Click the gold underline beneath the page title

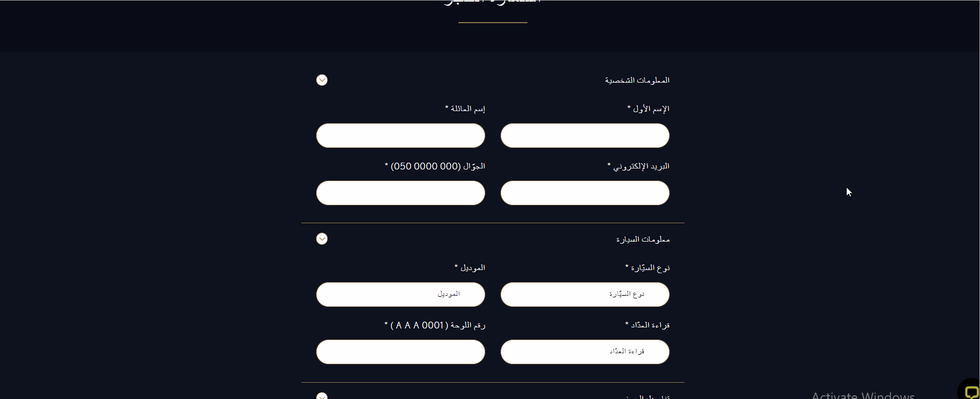click(x=492, y=23)
